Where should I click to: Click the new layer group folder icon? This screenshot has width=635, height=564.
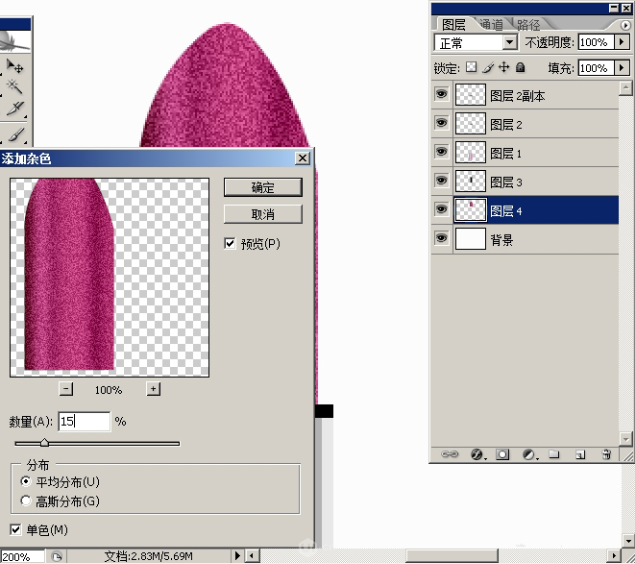point(554,454)
